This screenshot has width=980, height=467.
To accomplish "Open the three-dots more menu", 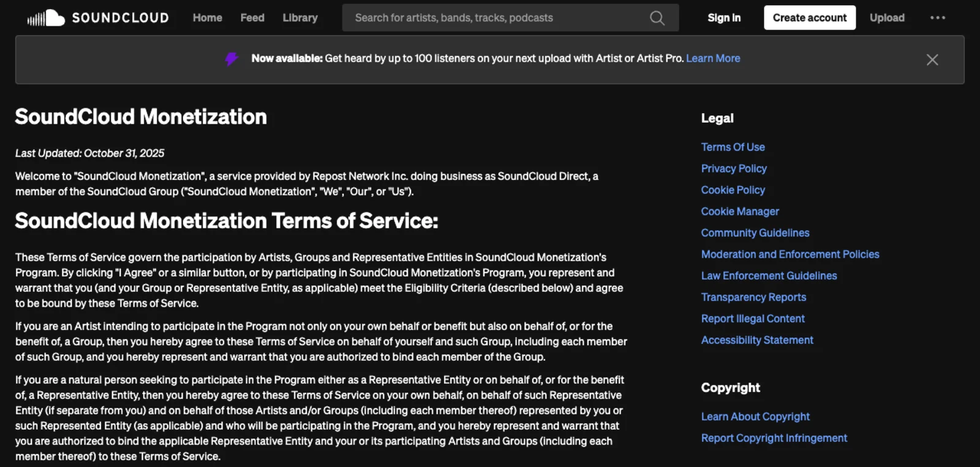I will pyautogui.click(x=938, y=18).
